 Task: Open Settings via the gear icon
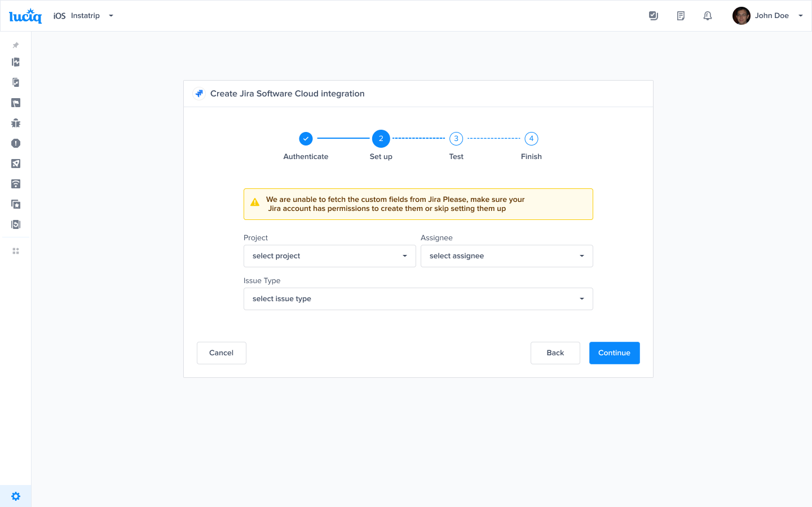click(15, 496)
